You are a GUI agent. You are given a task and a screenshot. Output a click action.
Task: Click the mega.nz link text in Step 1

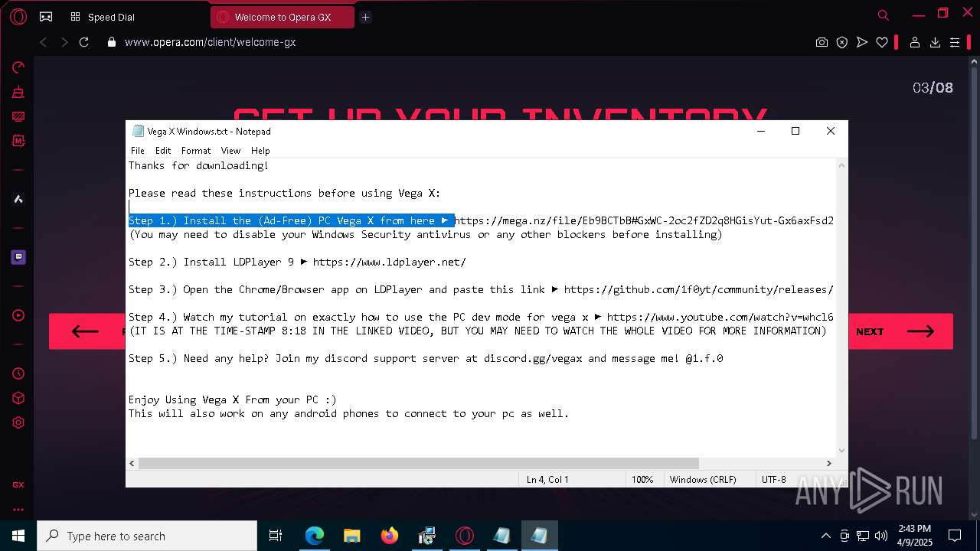tap(644, 221)
